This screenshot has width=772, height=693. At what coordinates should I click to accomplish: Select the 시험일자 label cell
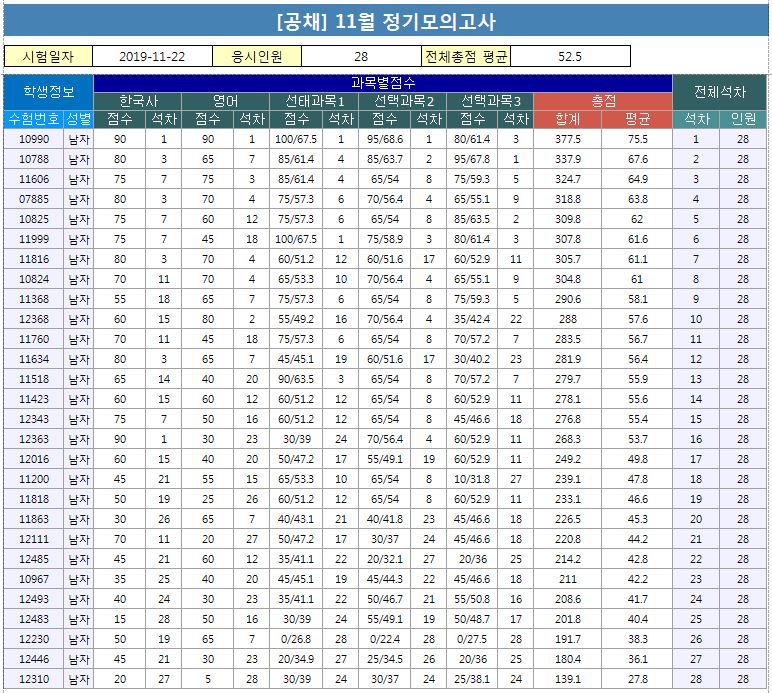click(x=48, y=56)
